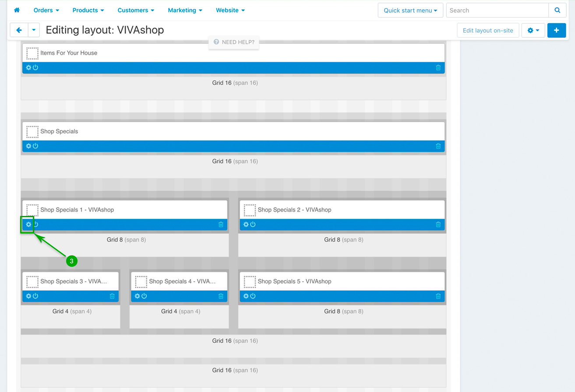Delete the Items For Your House block
Image resolution: width=575 pixels, height=392 pixels.
point(438,67)
